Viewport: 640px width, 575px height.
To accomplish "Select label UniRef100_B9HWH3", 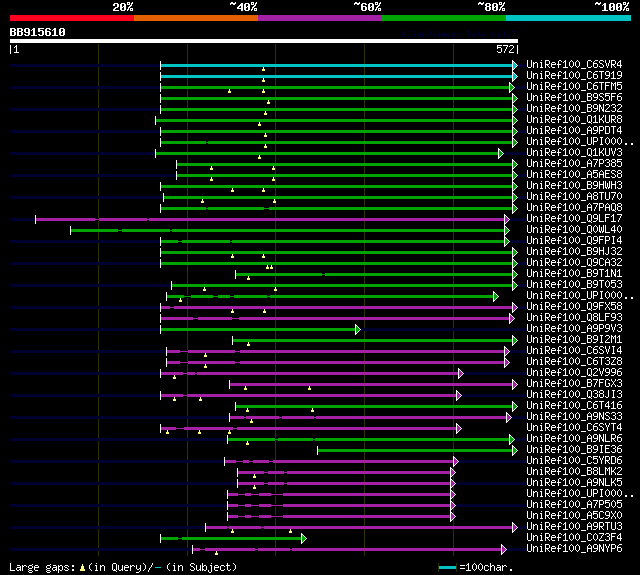I will click(x=574, y=186).
